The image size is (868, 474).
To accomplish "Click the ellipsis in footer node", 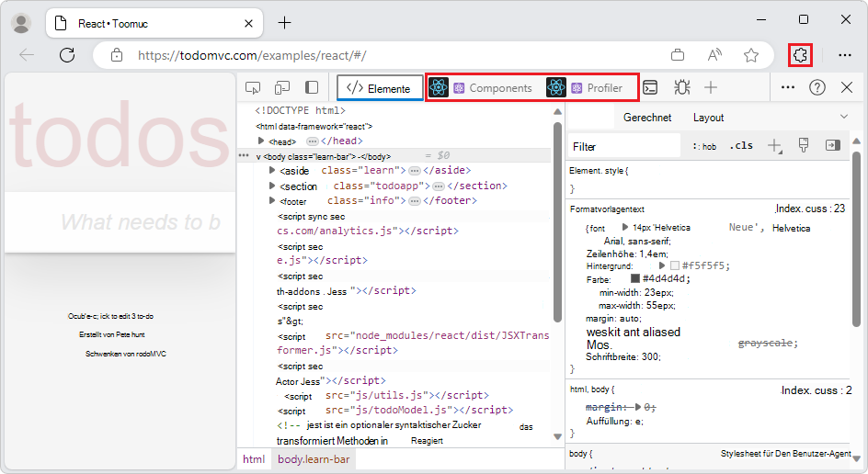I will (414, 201).
